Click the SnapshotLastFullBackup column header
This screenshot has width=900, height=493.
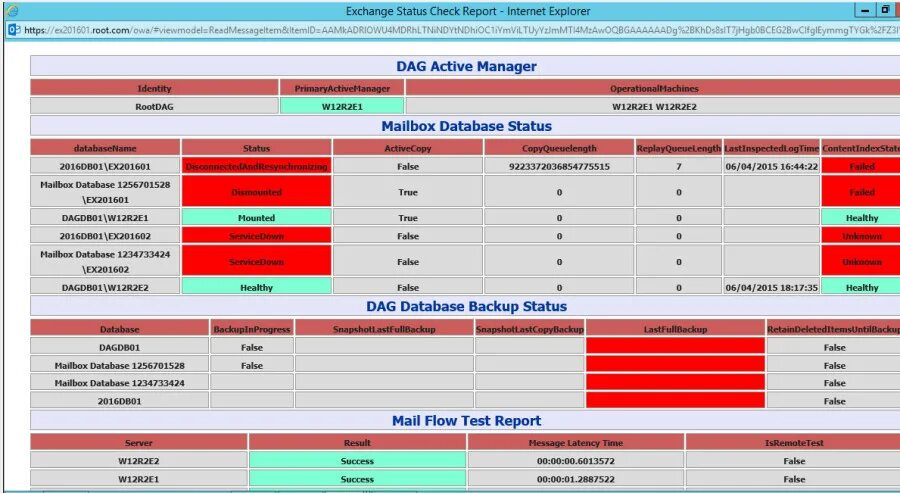(384, 329)
